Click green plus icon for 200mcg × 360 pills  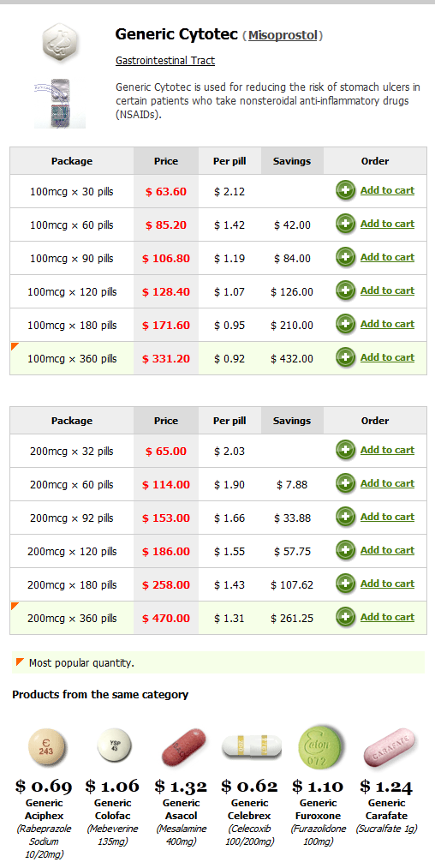coord(345,618)
